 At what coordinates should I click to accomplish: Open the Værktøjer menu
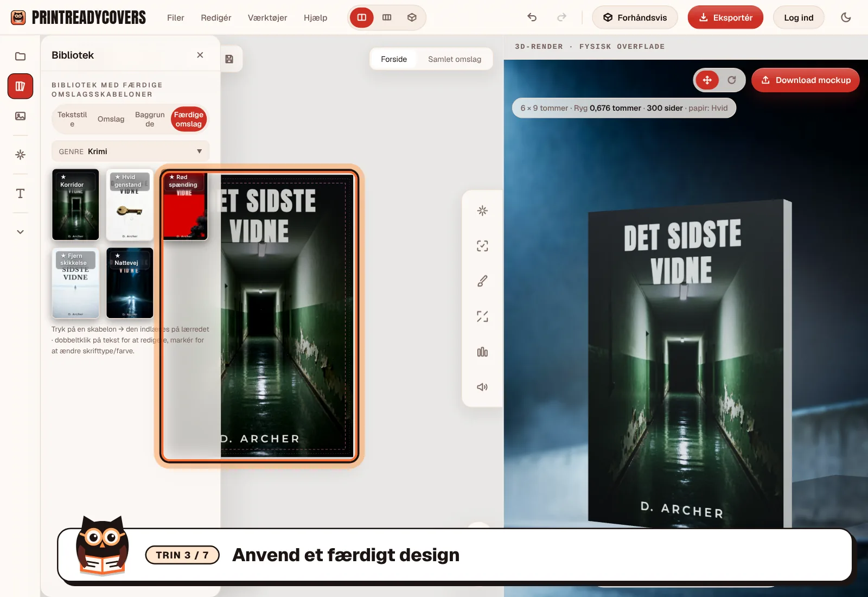coord(267,17)
